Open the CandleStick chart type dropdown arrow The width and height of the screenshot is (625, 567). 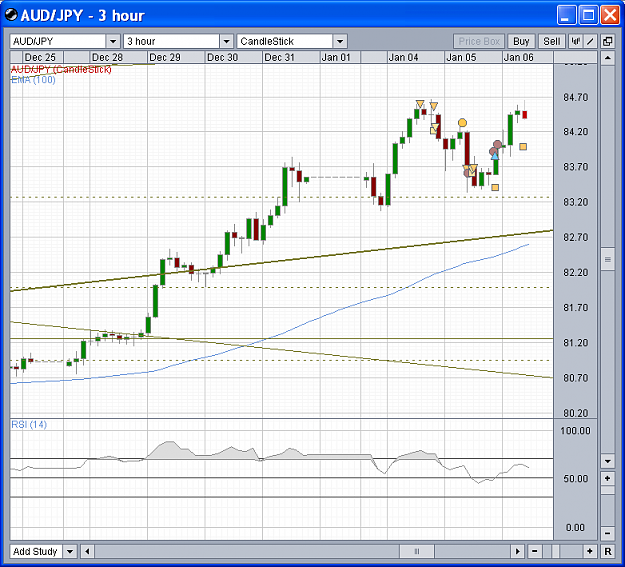[340, 41]
